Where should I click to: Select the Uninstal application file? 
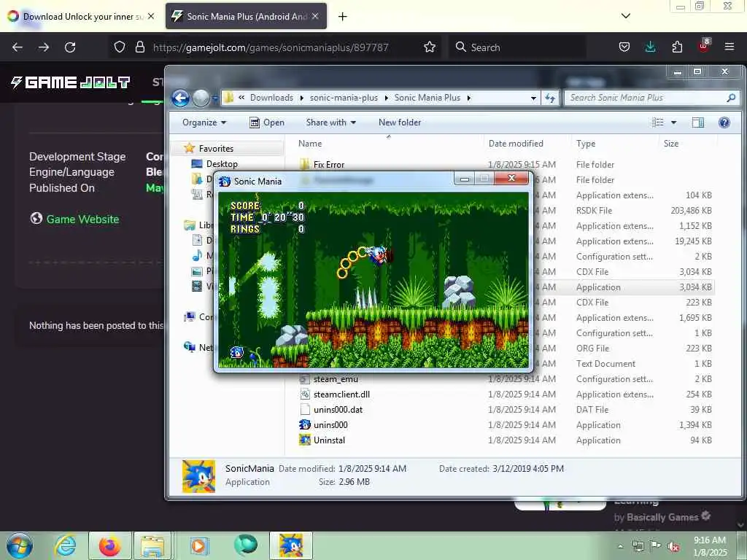pos(329,440)
